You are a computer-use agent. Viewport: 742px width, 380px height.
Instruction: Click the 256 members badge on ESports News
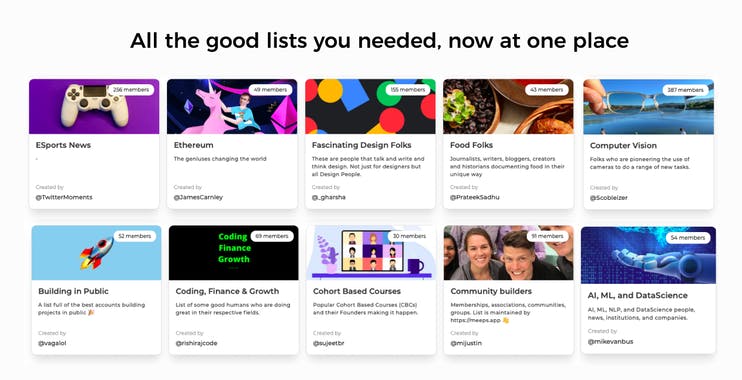tap(131, 89)
